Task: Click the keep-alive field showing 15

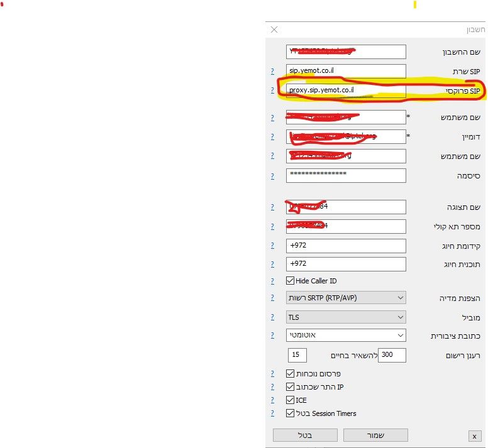Action: click(x=297, y=355)
